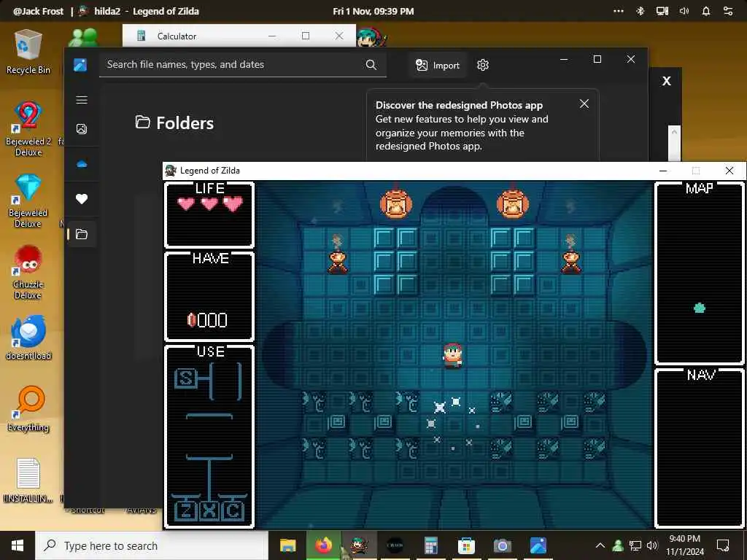Click the display icon in top bar
747x560 pixels.
pyautogui.click(x=662, y=11)
